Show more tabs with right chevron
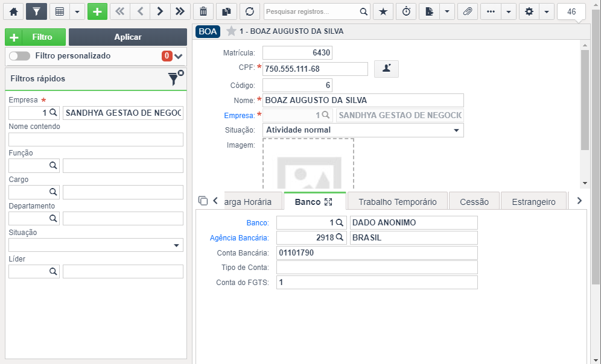The height and width of the screenshot is (364, 601). 579,201
